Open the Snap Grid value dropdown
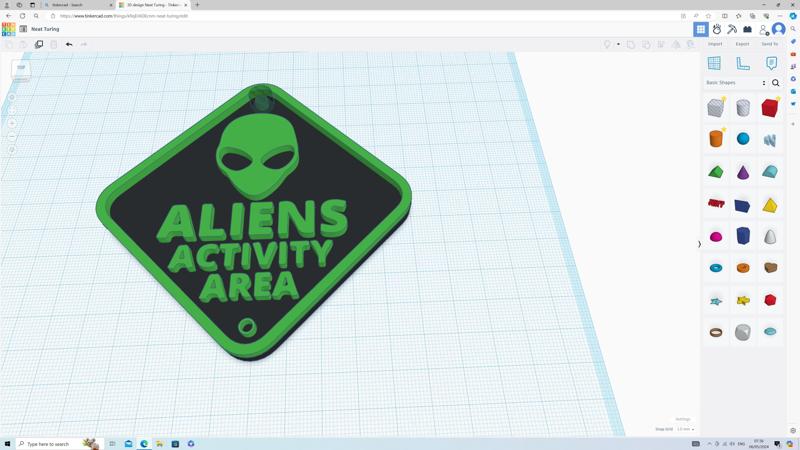The image size is (800, 450). pyautogui.click(x=685, y=429)
